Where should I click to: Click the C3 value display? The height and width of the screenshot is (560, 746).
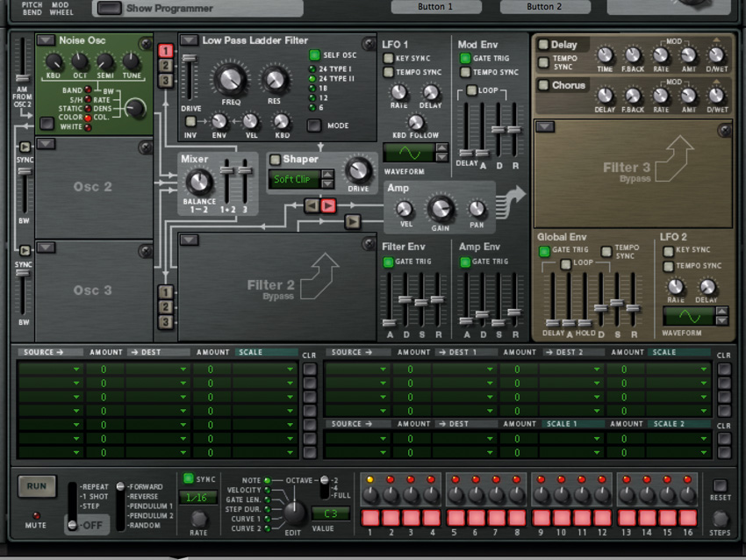click(x=330, y=513)
